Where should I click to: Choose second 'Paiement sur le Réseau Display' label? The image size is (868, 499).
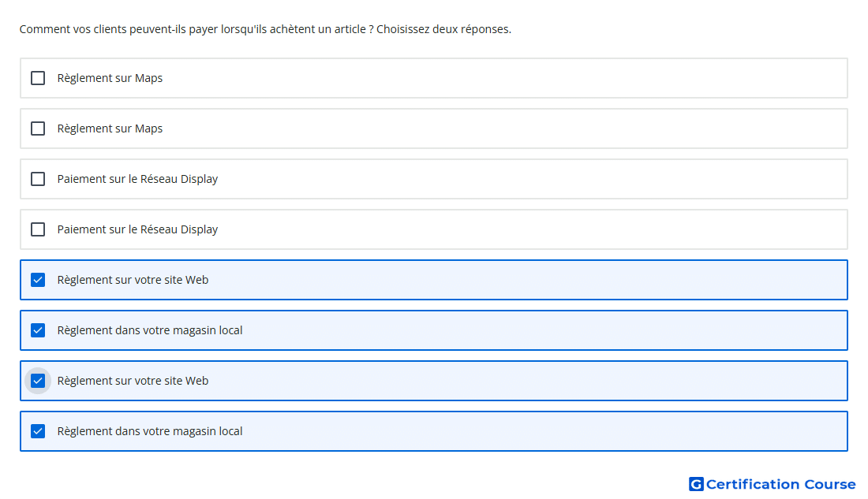point(137,229)
